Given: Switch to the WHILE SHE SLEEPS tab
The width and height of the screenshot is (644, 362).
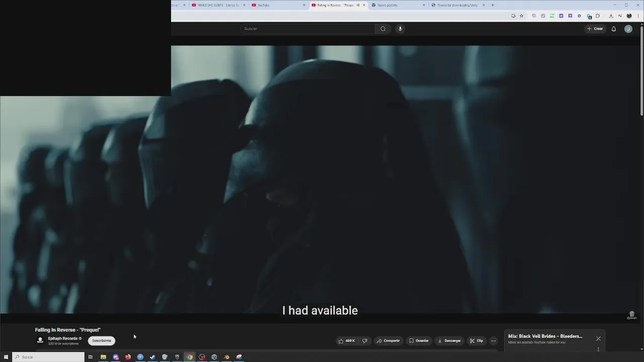Looking at the screenshot, I should point(218,5).
